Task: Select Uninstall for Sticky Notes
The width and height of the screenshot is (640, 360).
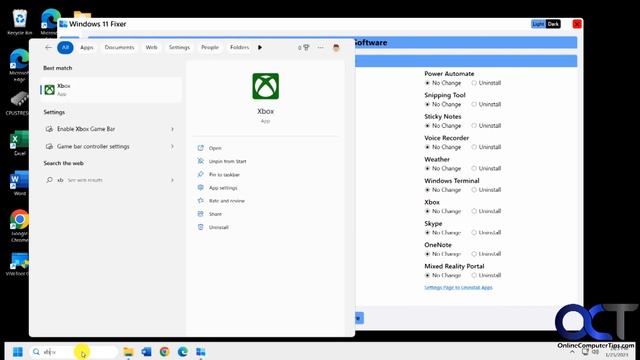Action: coord(486,126)
